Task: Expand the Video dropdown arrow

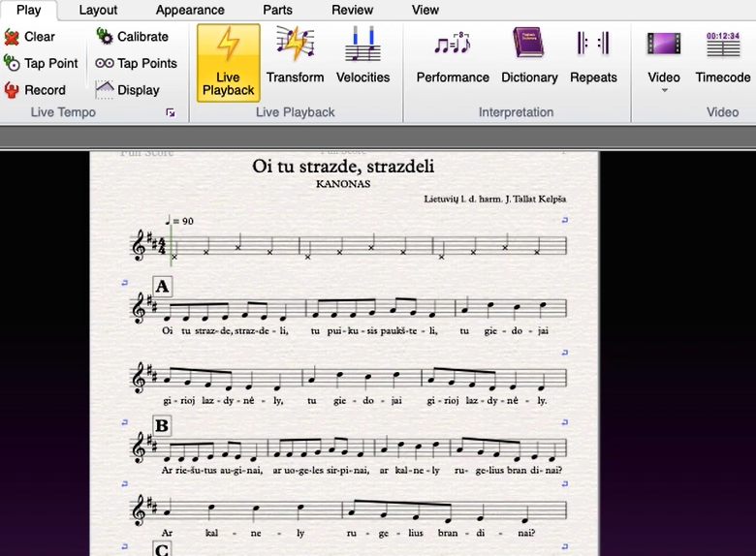Action: coord(664,91)
